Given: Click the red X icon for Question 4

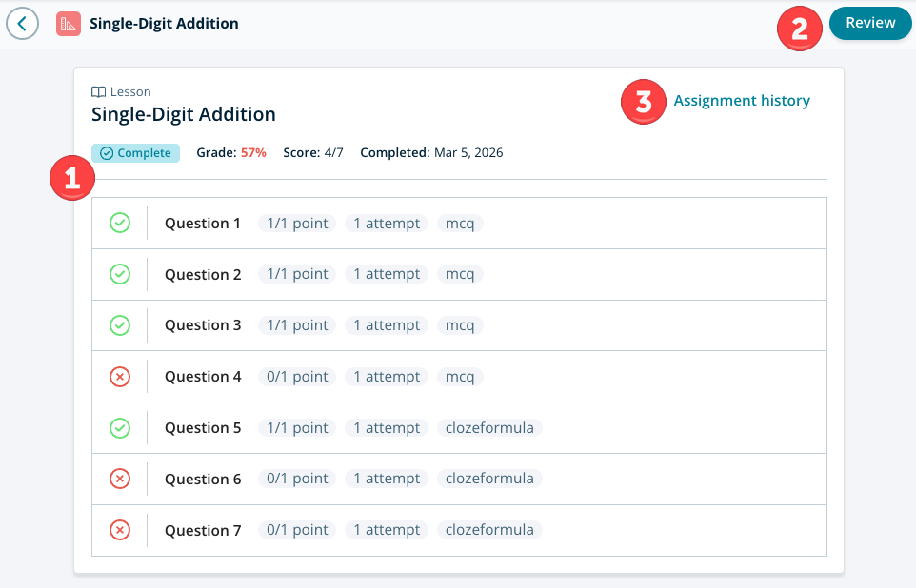Looking at the screenshot, I should (120, 377).
